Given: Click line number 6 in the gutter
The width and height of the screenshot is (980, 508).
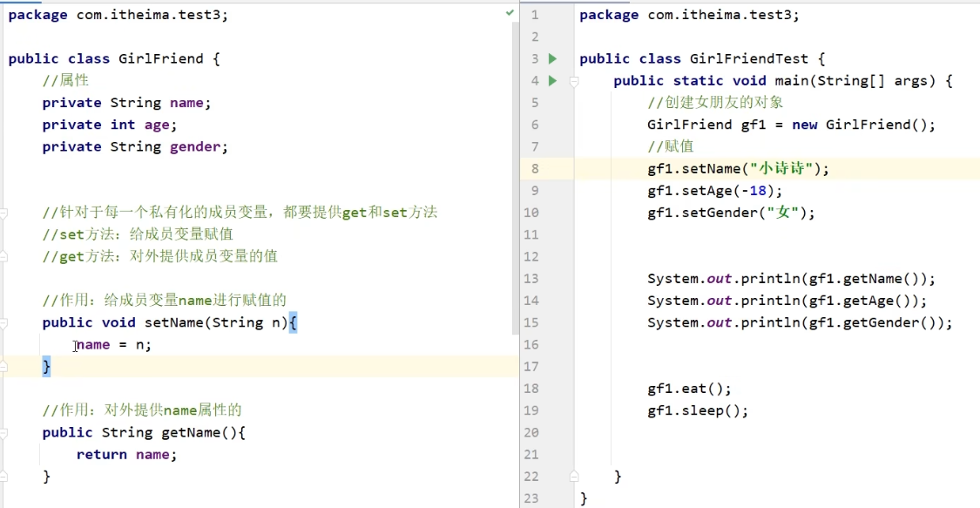Looking at the screenshot, I should (535, 125).
